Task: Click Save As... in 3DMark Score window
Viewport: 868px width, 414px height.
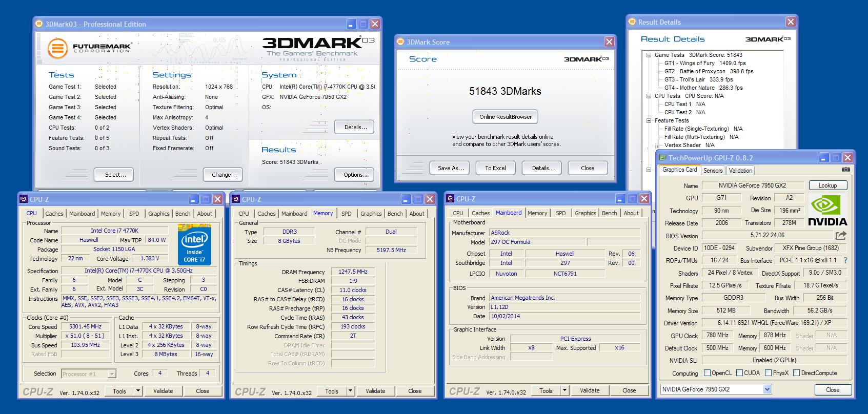Action: pos(451,168)
